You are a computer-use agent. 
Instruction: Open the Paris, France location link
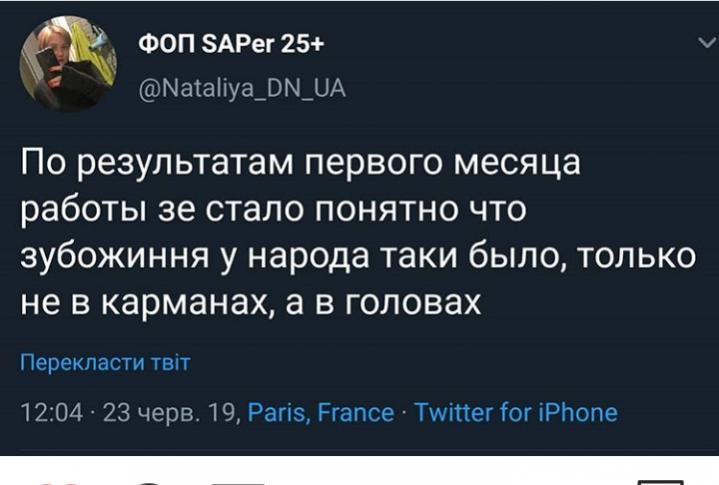coord(320,412)
